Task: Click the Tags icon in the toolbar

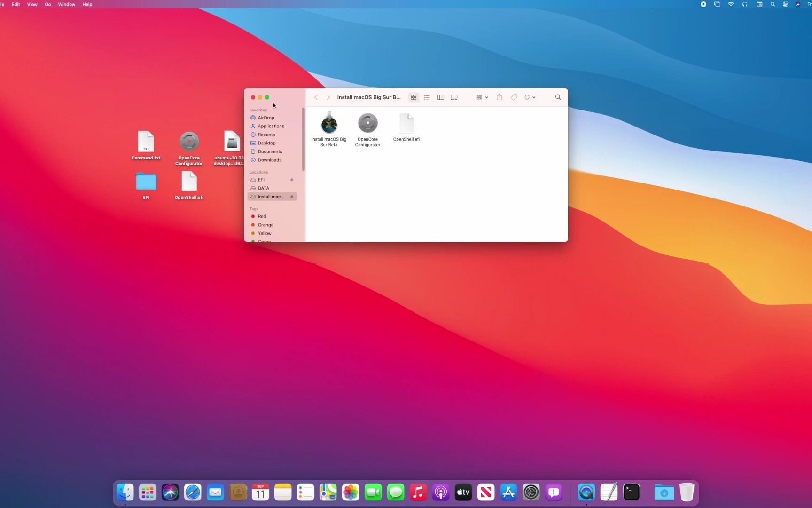Action: pos(514,97)
